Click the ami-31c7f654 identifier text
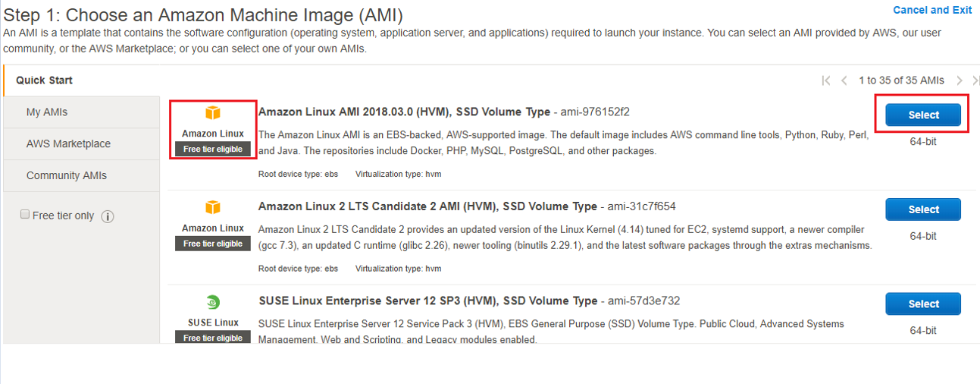 coord(641,206)
